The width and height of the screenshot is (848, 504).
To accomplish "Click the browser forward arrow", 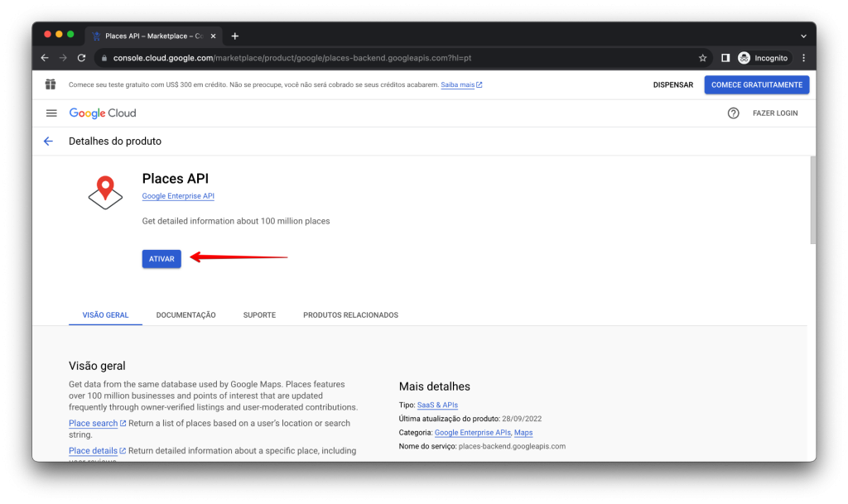I will tap(63, 58).
